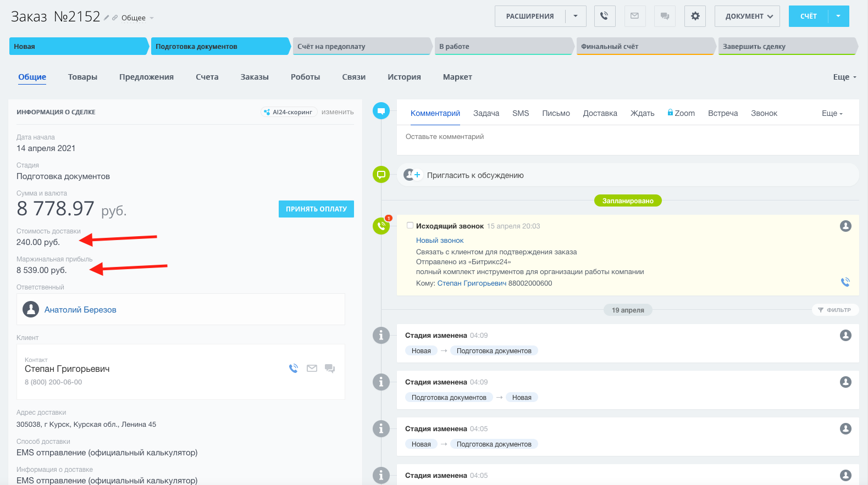Screen dimensions: 868x485
Task: Open the Общее pipeline dropdown
Action: [137, 18]
